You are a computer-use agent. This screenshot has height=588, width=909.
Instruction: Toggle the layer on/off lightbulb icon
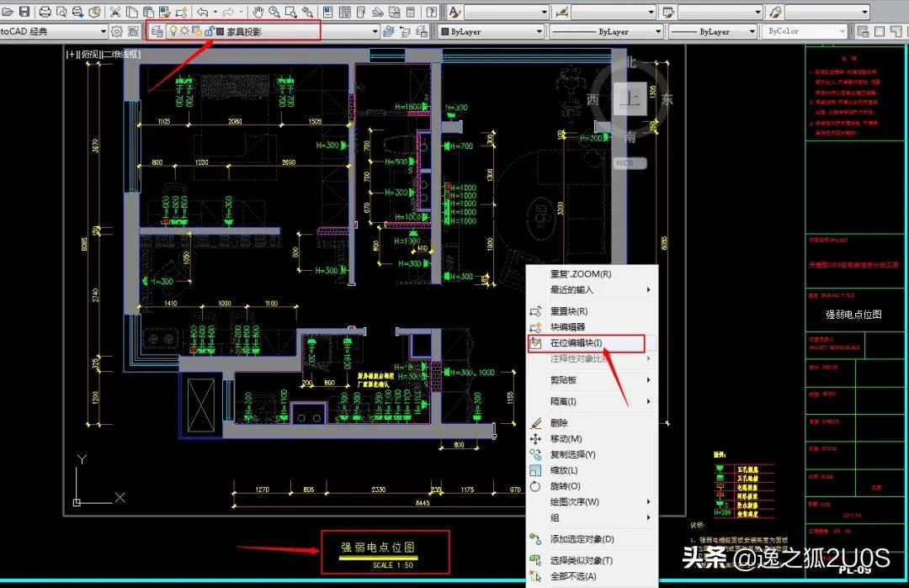[173, 31]
